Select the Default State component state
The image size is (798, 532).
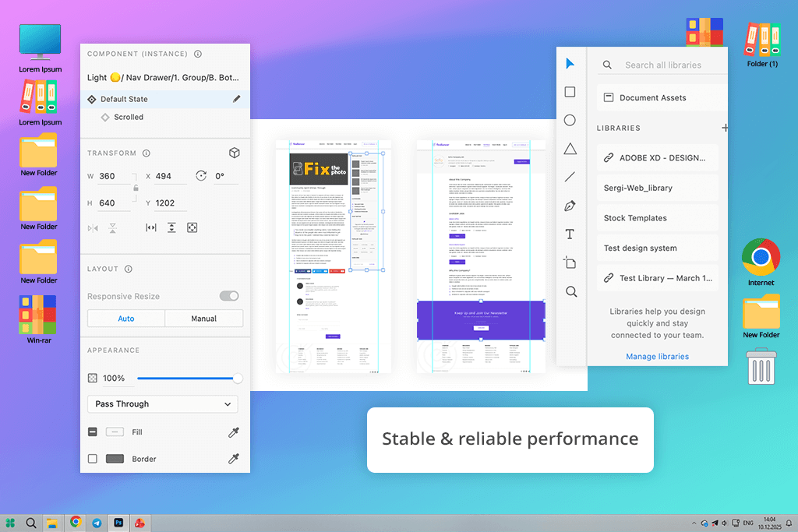165,99
